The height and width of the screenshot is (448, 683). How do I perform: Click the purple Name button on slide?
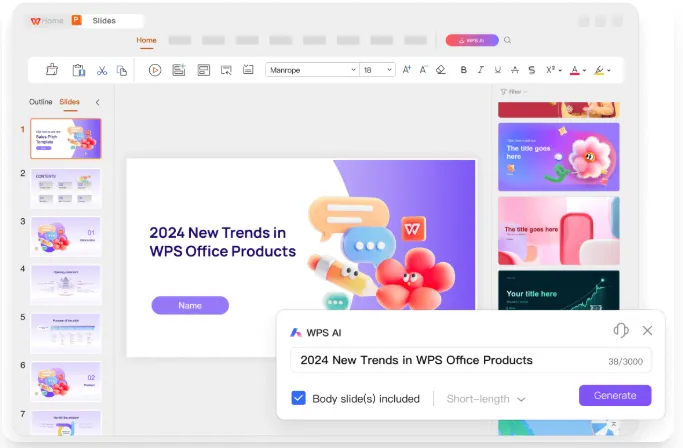[x=190, y=305]
